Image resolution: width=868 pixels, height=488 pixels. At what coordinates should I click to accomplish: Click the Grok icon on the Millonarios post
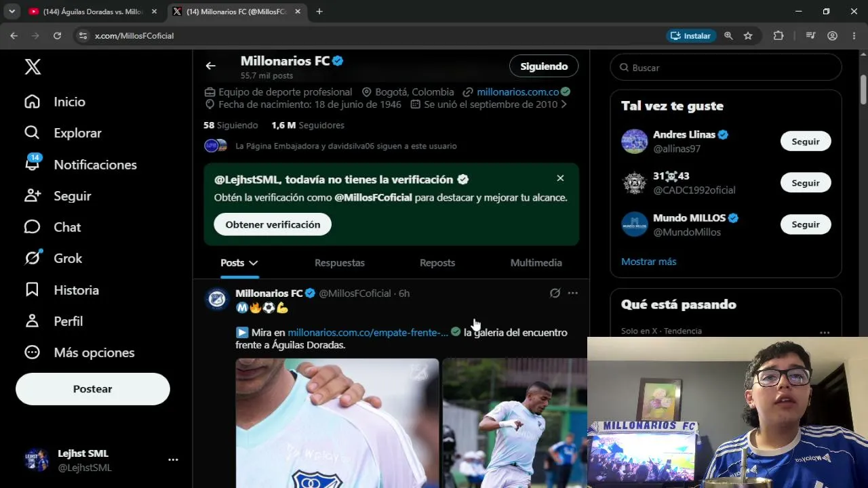555,293
